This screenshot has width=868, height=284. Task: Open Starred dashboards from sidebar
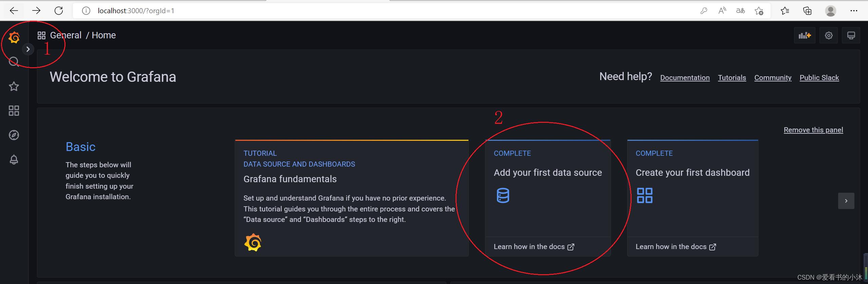point(14,86)
